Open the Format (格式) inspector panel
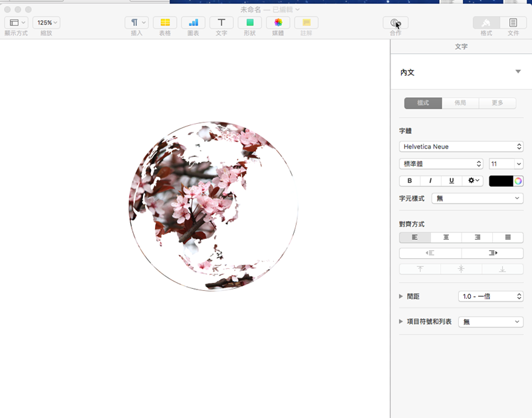The height and width of the screenshot is (418, 532). [486, 23]
